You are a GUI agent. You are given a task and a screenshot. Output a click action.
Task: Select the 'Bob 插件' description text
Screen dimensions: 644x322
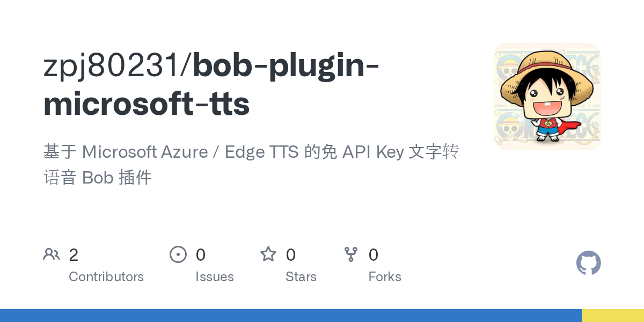point(117,178)
